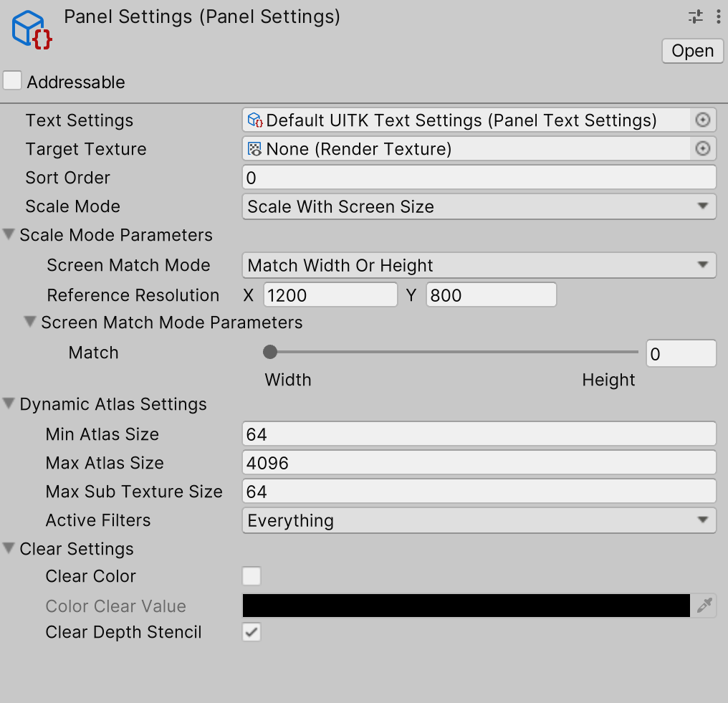Click the Default UITK Text Settings asset icon
Viewport: 728px width, 703px height.
coord(255,120)
